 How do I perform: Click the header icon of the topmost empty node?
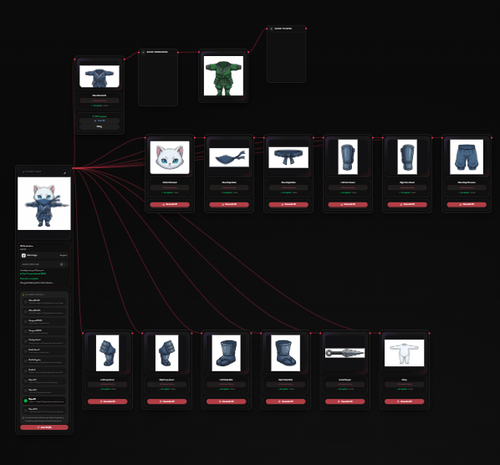tap(271, 29)
